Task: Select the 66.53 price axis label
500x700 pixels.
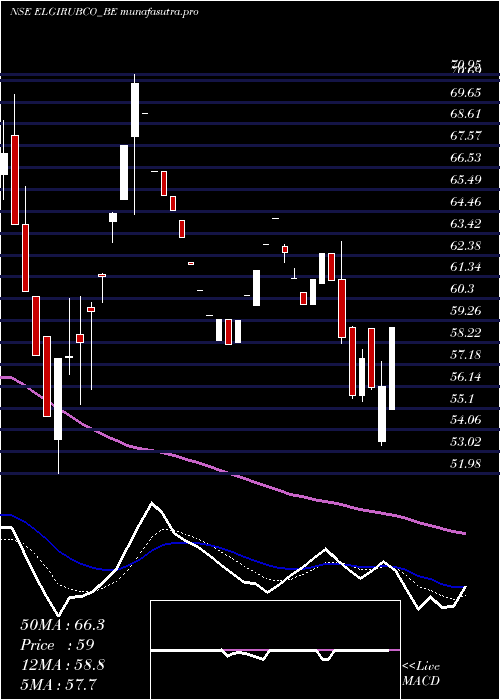Action: coord(468,158)
